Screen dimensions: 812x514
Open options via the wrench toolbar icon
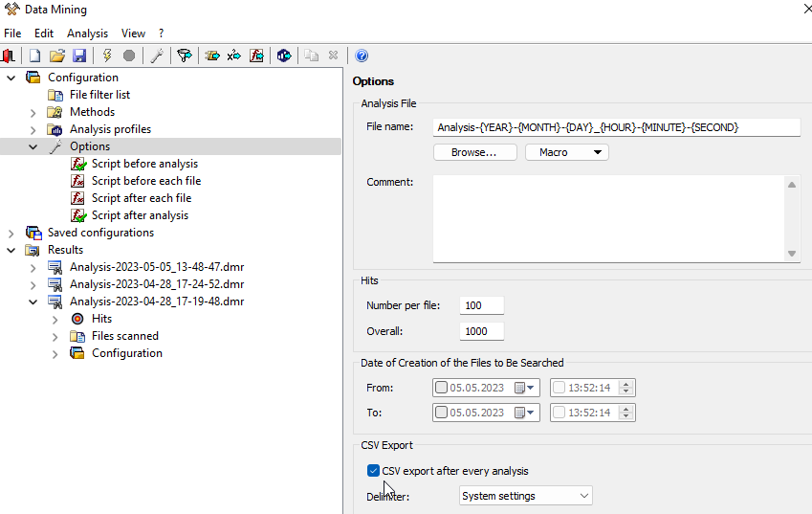(157, 56)
